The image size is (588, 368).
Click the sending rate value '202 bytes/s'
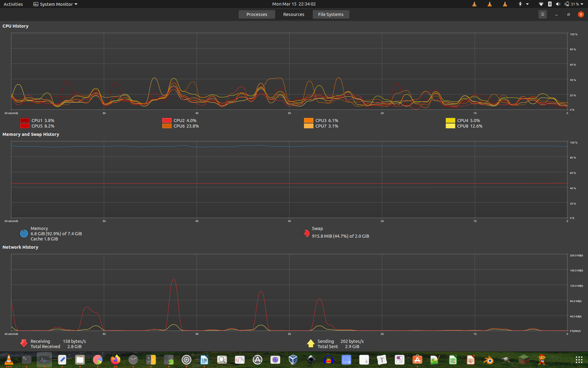352,341
